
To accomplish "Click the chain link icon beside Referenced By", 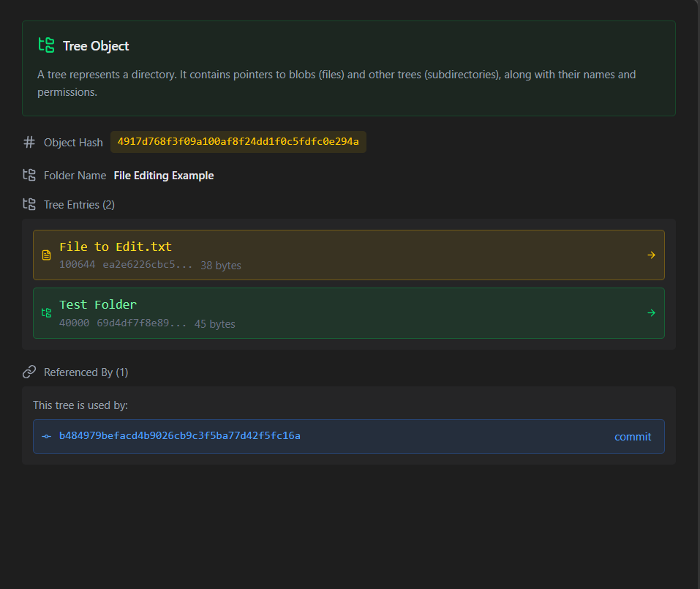I will tap(29, 372).
